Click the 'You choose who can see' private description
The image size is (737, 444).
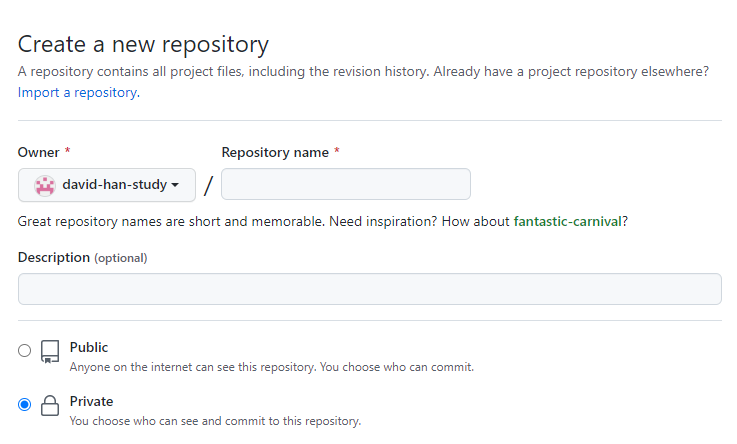click(215, 421)
